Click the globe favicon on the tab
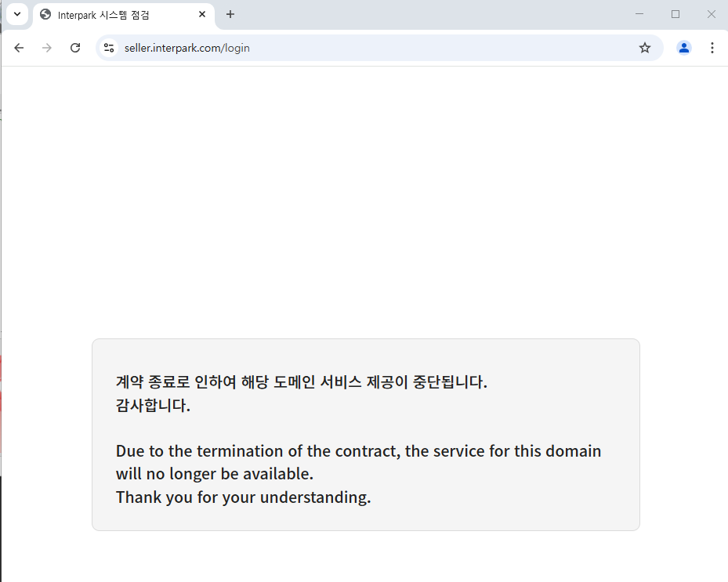Viewport: 728px width, 582px height. tap(45, 15)
